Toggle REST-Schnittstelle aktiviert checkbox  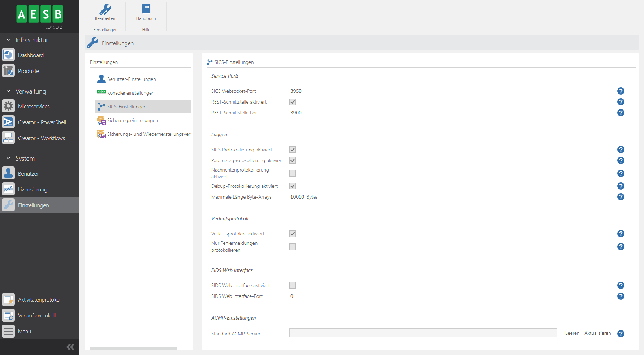(293, 102)
